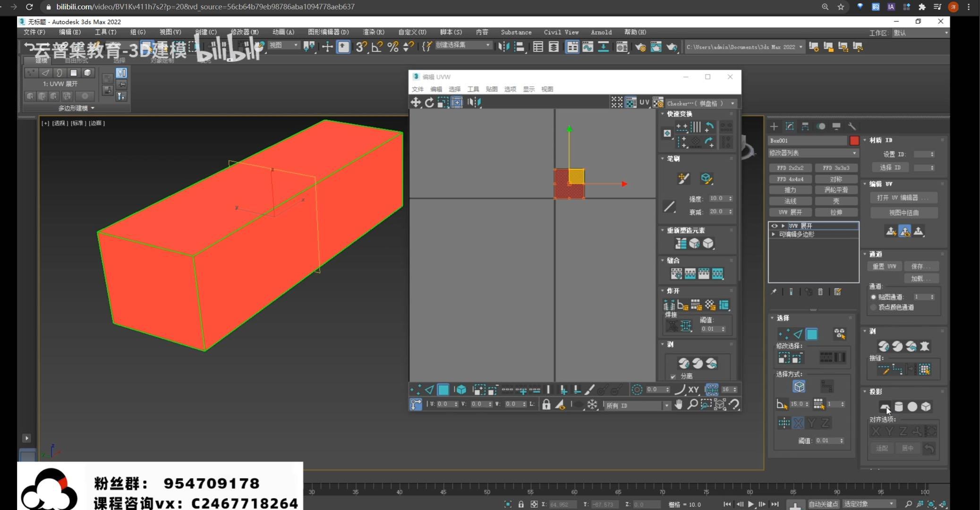980x510 pixels.
Task: Open the 渲染(R) main menu
Action: [x=373, y=32]
